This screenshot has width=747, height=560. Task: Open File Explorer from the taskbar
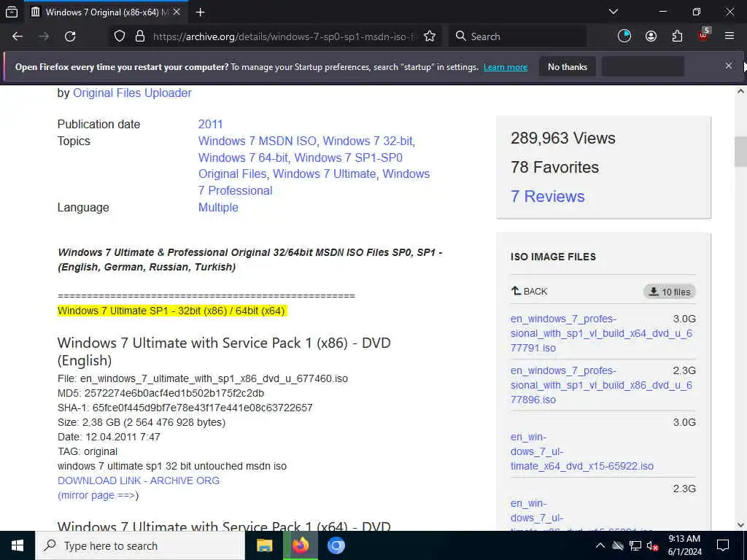tap(264, 545)
